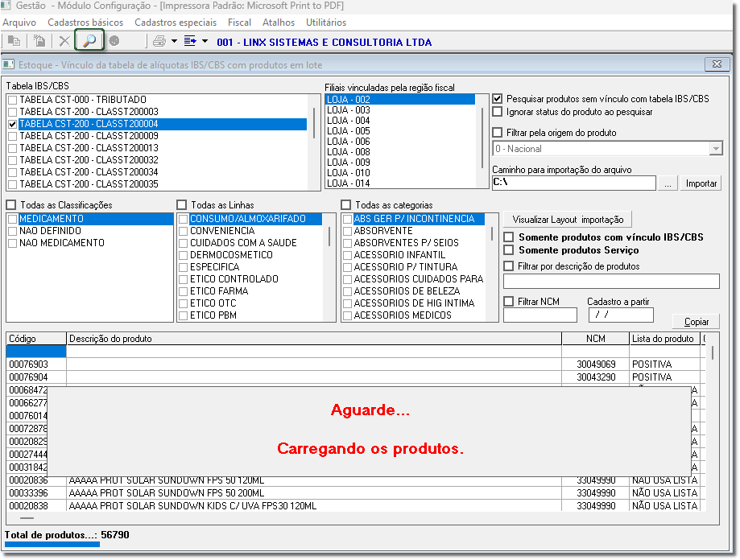Open the dropdown arrow beside the printer icon
The width and height of the screenshot is (740, 560).
pos(172,41)
